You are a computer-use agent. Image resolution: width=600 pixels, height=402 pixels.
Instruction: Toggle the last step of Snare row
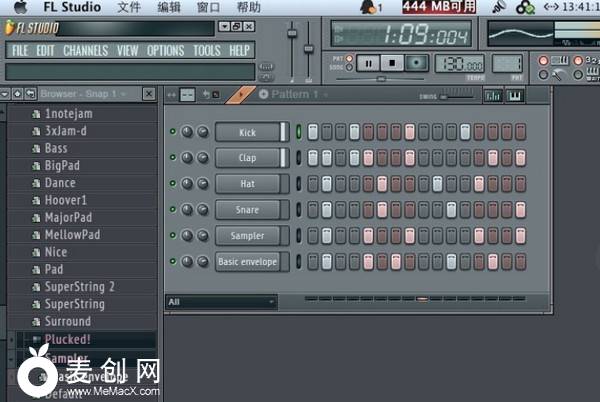(520, 210)
